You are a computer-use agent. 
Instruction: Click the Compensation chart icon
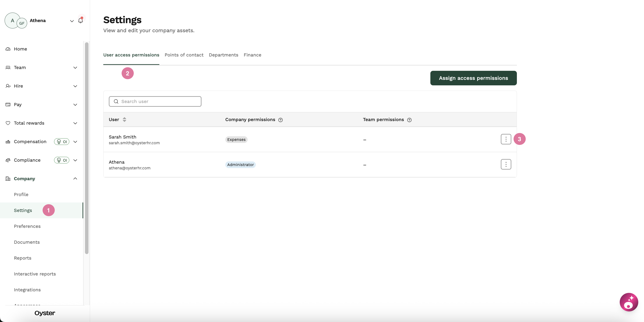(x=8, y=142)
